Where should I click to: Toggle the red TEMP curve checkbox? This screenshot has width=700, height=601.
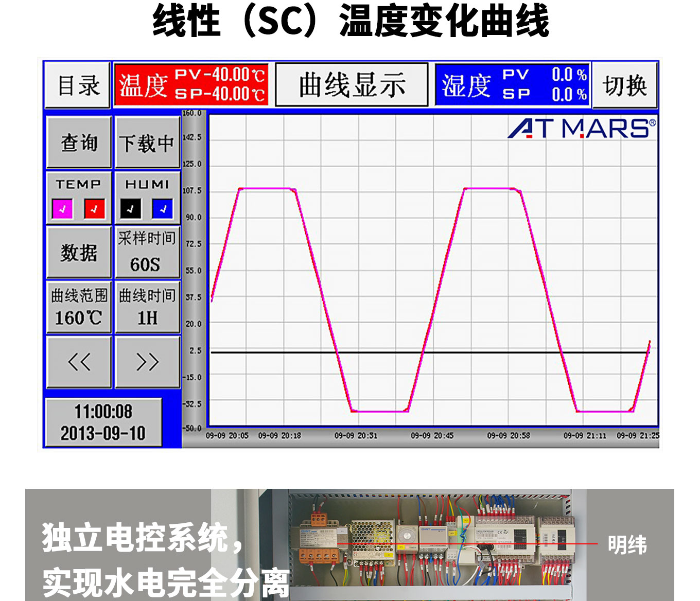(x=94, y=209)
